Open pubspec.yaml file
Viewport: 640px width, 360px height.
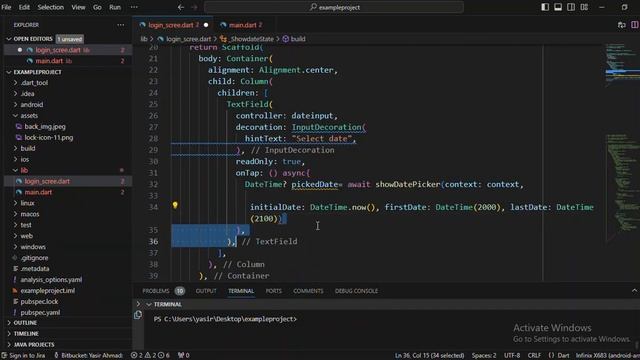(40, 312)
